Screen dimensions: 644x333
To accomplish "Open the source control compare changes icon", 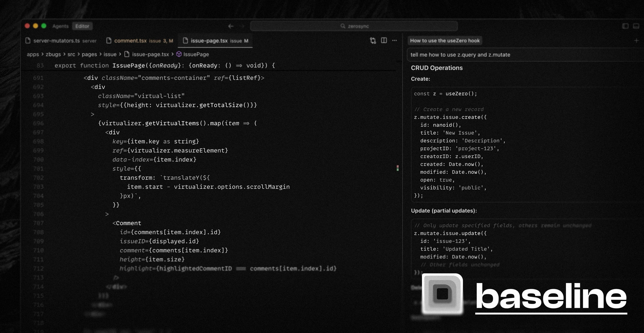I will [373, 41].
